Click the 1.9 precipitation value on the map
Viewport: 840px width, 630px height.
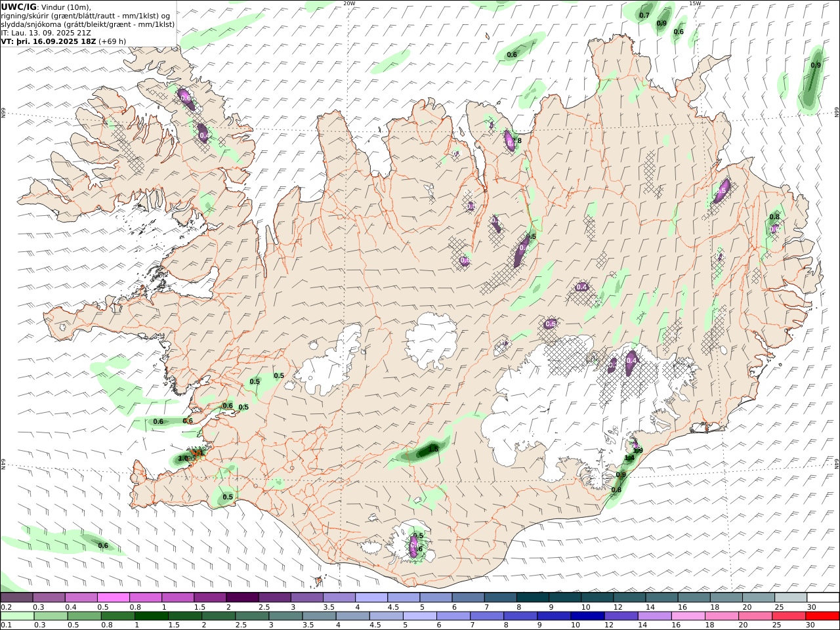pos(638,450)
